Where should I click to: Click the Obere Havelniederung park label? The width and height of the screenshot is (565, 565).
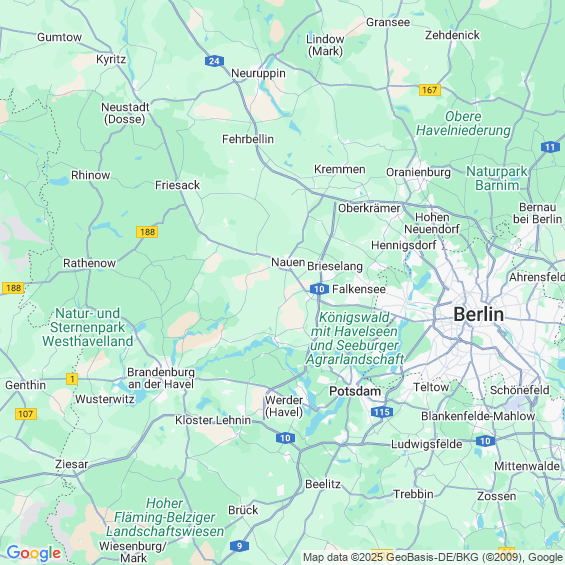[463, 123]
